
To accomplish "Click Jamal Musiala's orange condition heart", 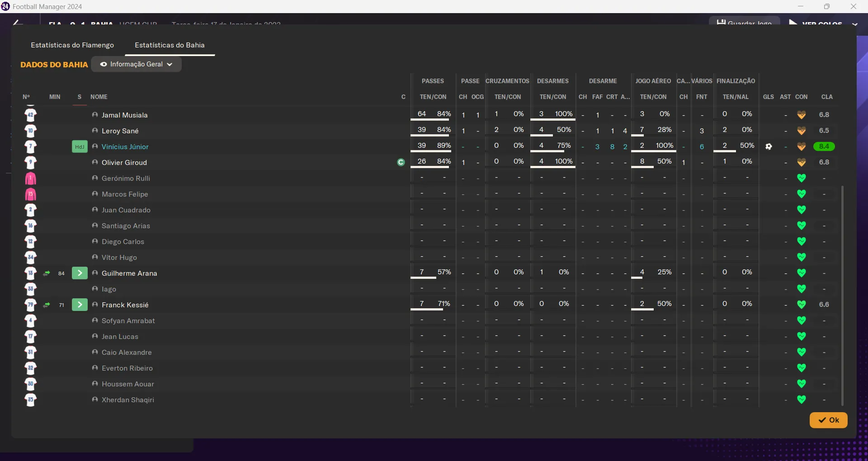I will click(x=802, y=115).
